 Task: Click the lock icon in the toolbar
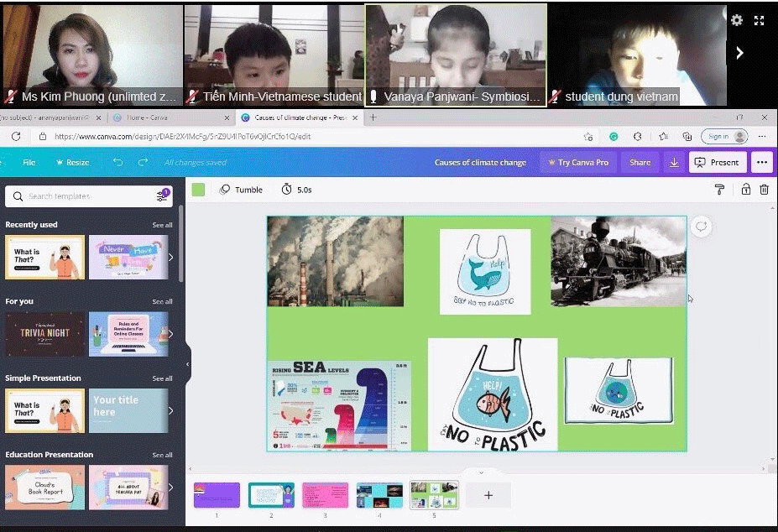pos(745,190)
